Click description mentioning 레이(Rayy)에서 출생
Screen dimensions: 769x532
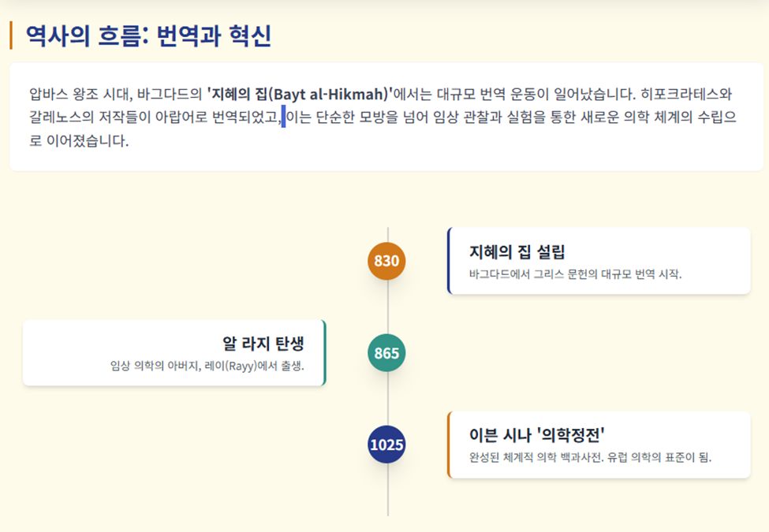207,366
